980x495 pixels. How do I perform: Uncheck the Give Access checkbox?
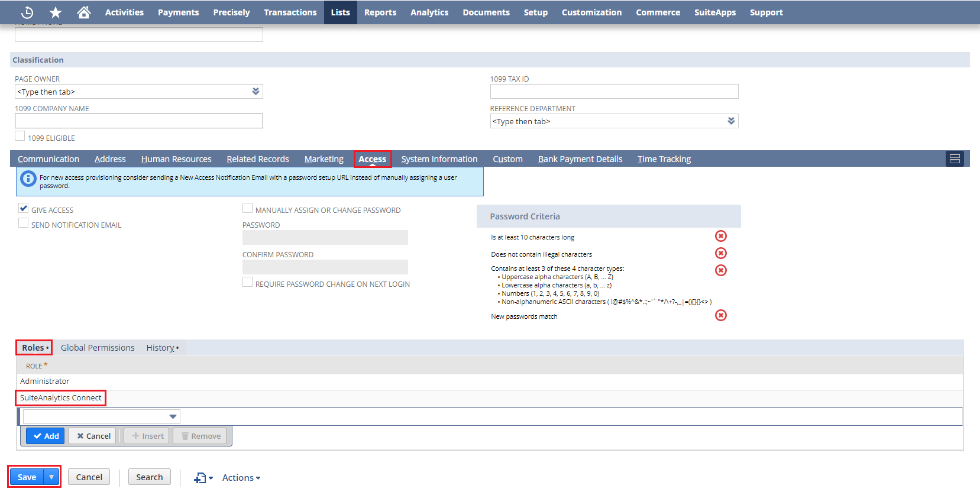tap(24, 208)
